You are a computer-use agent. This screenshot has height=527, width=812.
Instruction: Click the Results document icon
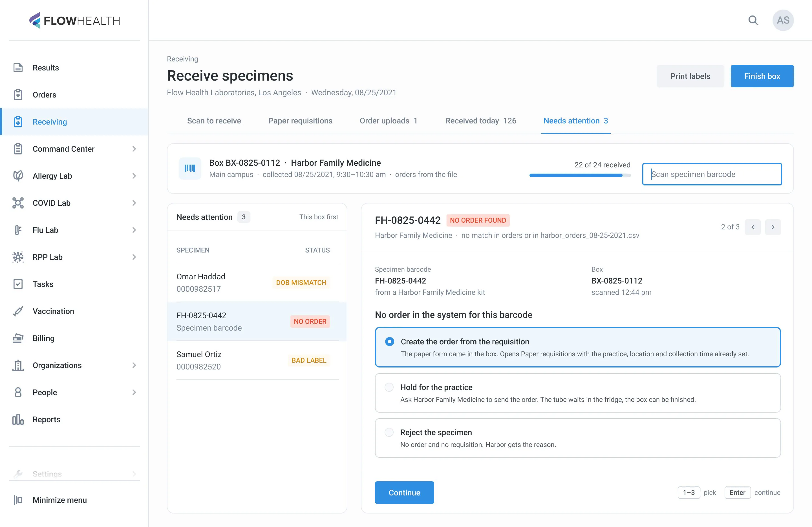click(18, 68)
